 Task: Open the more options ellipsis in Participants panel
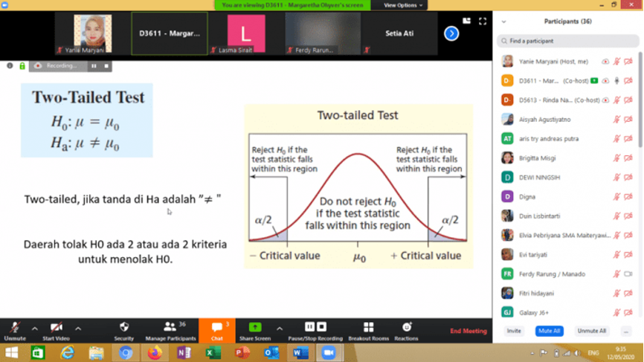point(626,331)
